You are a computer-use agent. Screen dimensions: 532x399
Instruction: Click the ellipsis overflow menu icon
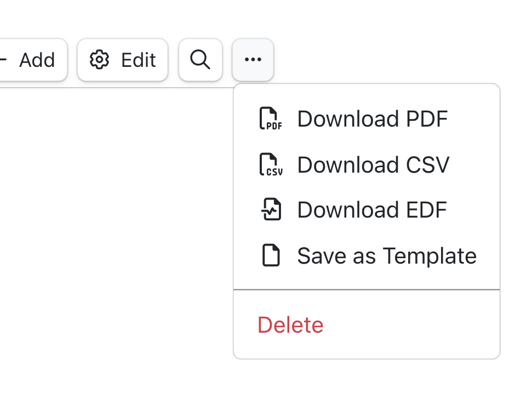point(253,60)
